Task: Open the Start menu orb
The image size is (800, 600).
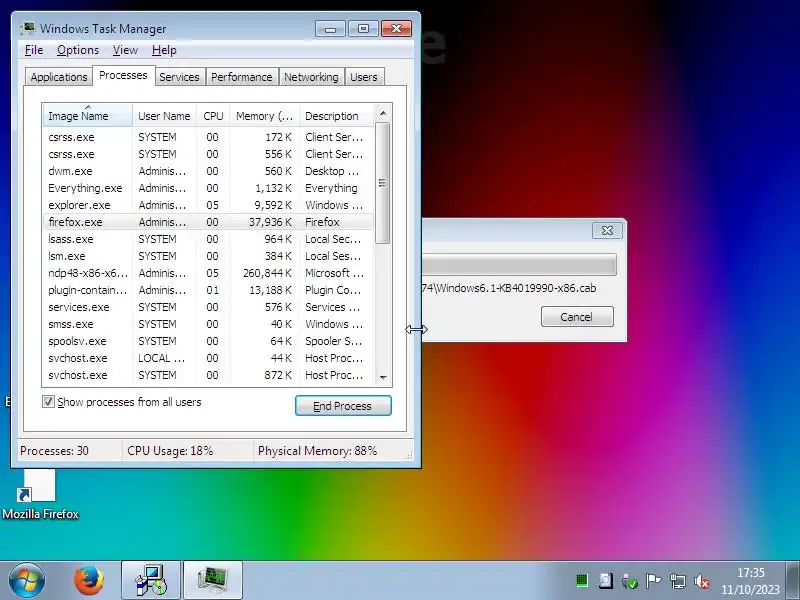Action: coord(26,581)
